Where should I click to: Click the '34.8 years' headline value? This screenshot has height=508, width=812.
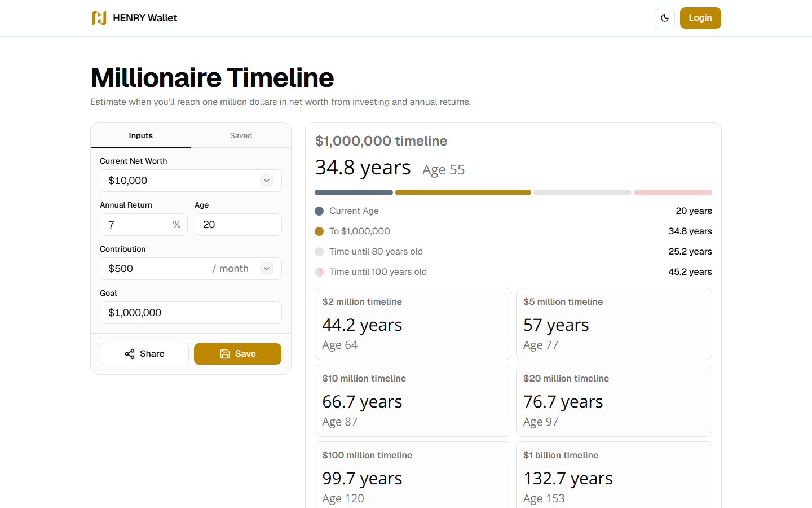point(363,168)
